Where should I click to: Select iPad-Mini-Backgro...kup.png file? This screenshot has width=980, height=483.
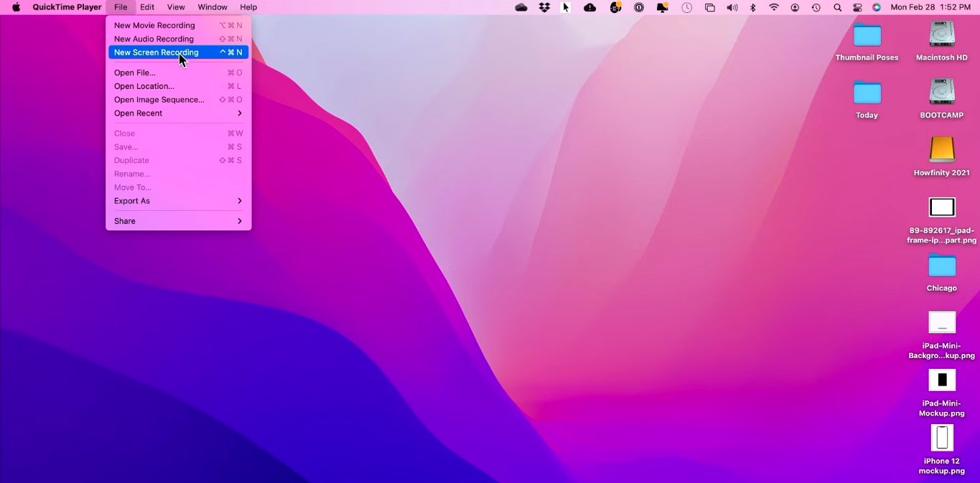click(941, 335)
